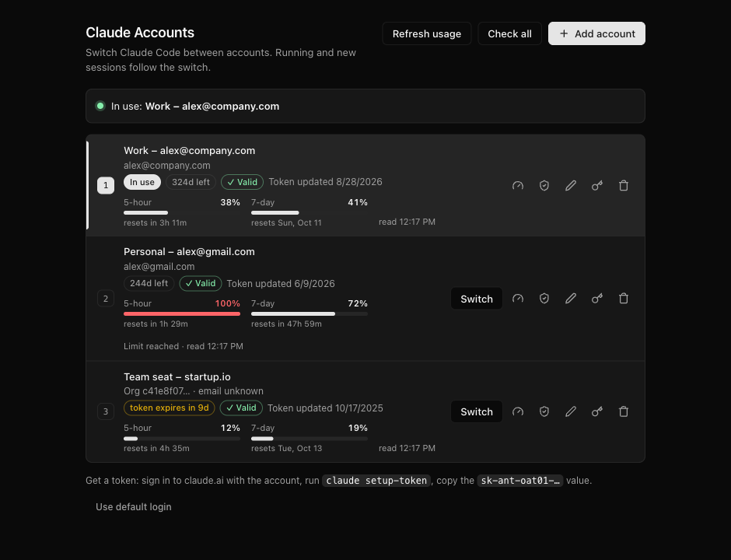
Task: Click the usage gauge icon for Team seat account
Action: click(517, 411)
